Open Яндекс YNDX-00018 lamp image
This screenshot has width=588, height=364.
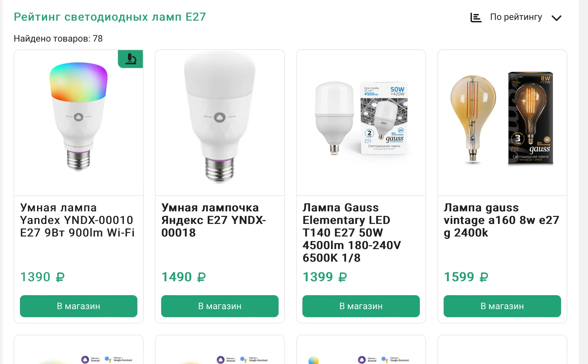pos(220,117)
